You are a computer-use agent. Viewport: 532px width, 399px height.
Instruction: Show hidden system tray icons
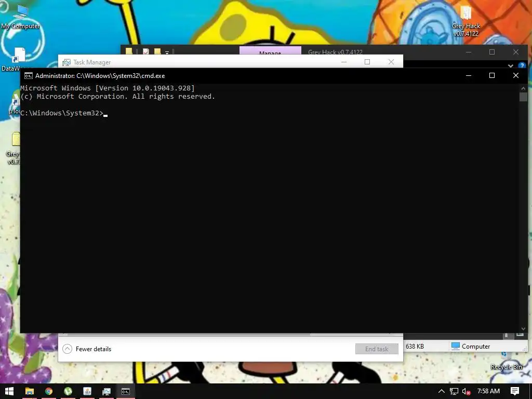tap(442, 391)
